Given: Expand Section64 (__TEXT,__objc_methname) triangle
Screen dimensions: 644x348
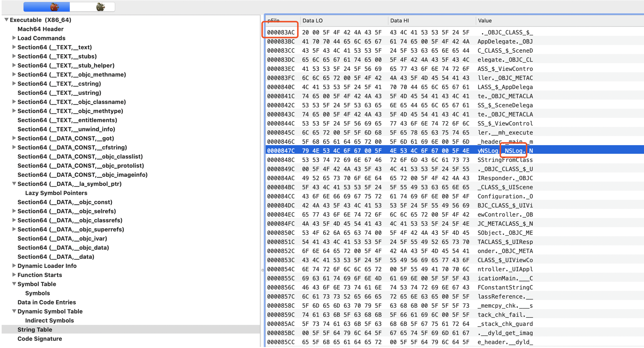Looking at the screenshot, I should 14,75.
